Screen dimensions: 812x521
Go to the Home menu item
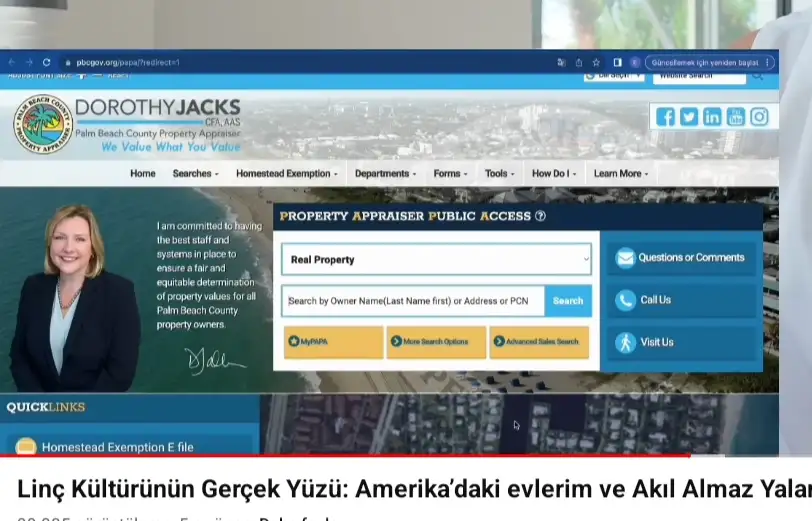coord(143,174)
